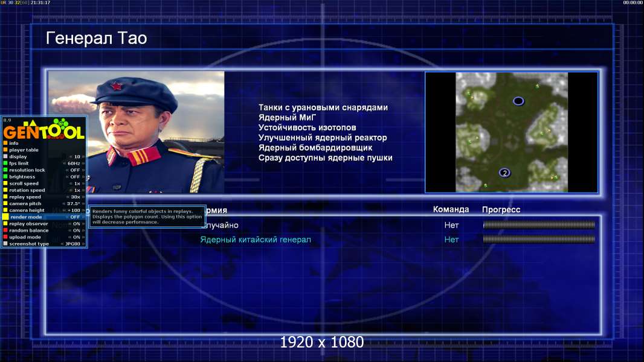Toggle the replay observer ON value

pyautogui.click(x=76, y=223)
